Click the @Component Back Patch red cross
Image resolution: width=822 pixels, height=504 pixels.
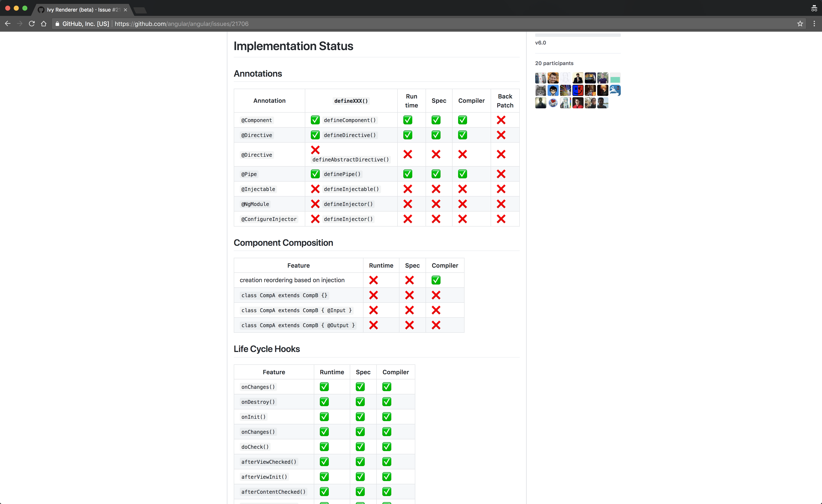tap(501, 120)
